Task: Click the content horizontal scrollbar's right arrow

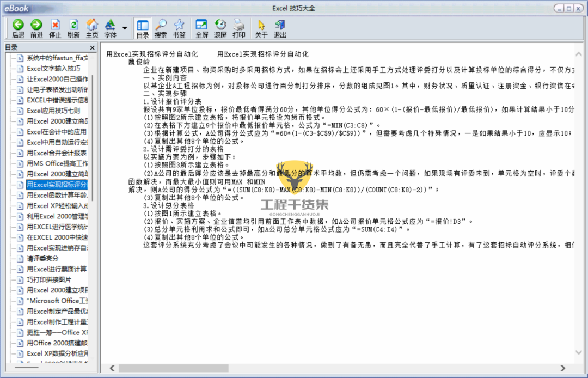Action: click(563, 368)
